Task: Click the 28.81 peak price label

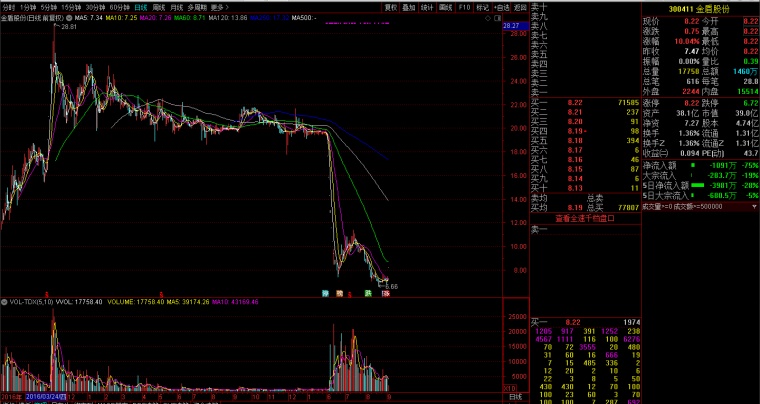Action: pos(68,27)
